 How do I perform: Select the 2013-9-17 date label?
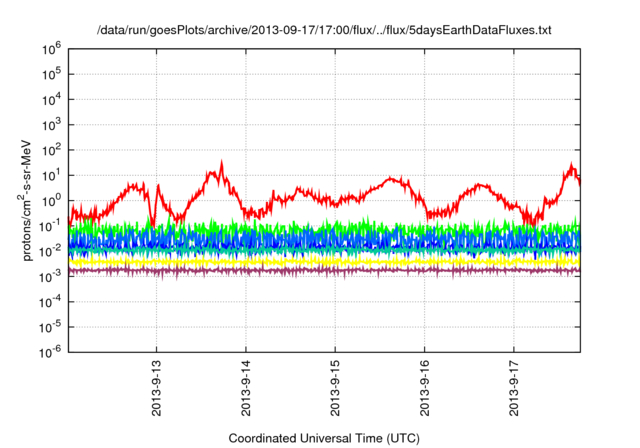514,388
